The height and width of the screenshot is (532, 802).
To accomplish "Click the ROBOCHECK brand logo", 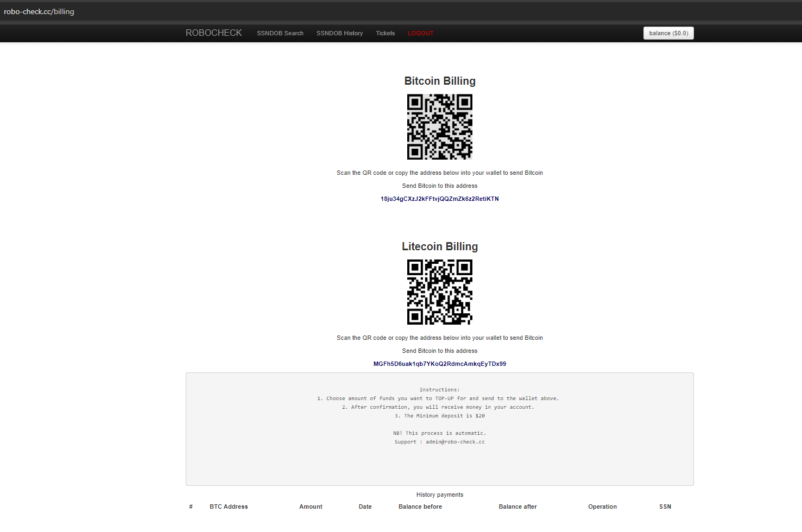I will [x=213, y=33].
